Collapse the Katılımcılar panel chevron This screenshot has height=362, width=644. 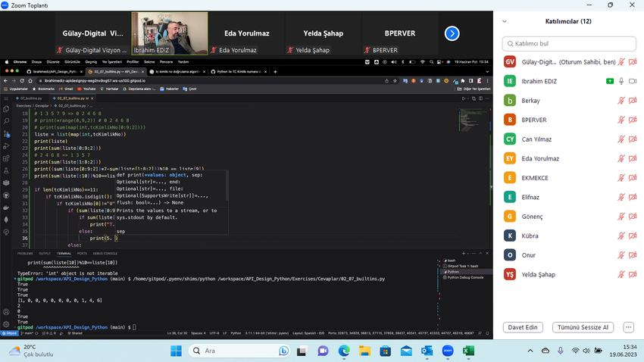(x=505, y=21)
